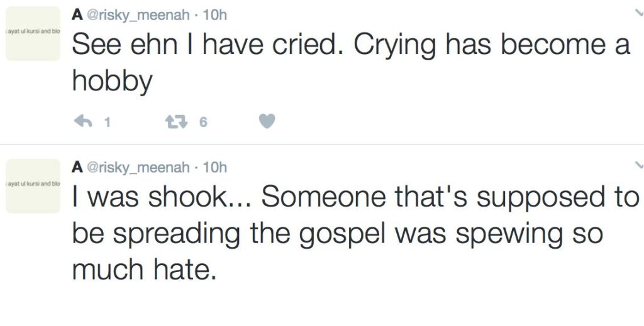The width and height of the screenshot is (644, 326).
Task: Click the reply count number 1
Action: 107,122
